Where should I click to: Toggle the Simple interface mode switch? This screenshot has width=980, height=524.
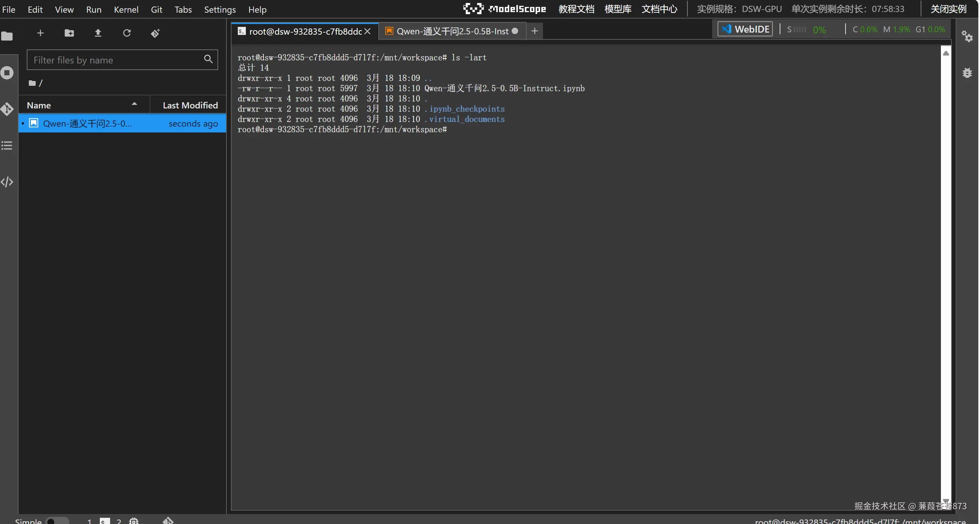[x=57, y=521]
